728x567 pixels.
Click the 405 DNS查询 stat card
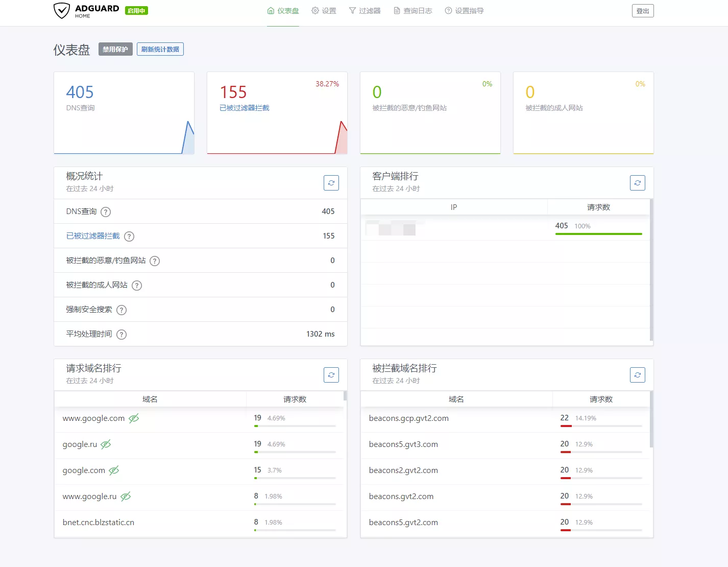[x=124, y=113]
